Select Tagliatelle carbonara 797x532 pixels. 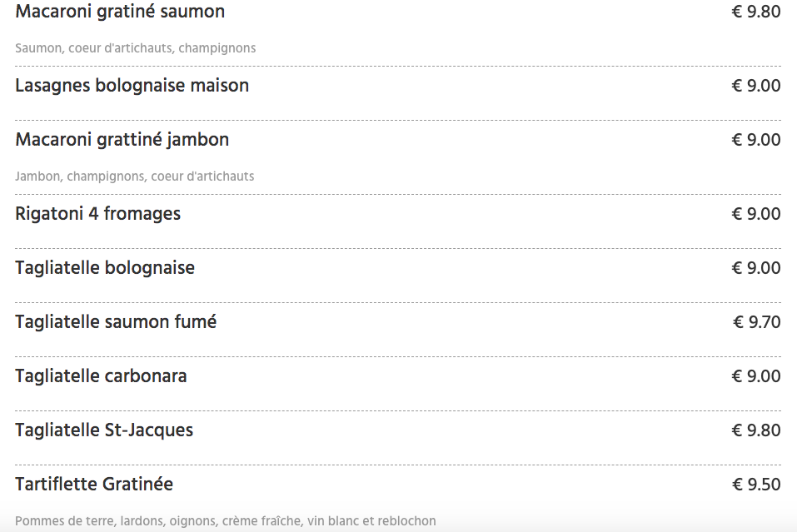pyautogui.click(x=101, y=376)
